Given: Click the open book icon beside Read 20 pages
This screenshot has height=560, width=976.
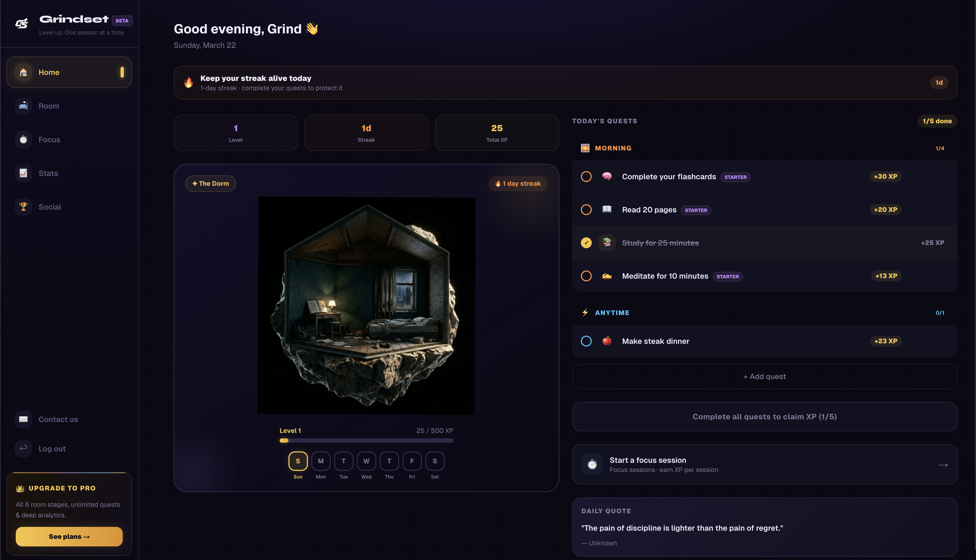Looking at the screenshot, I should coord(607,209).
